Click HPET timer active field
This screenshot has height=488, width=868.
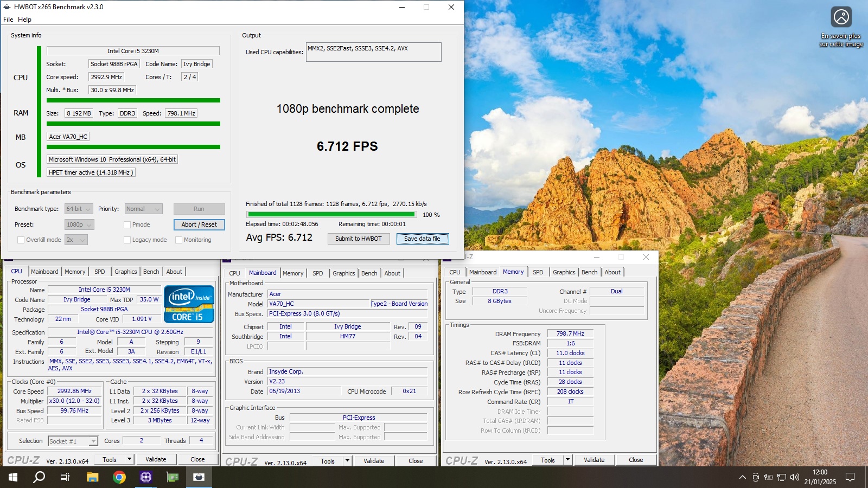pyautogui.click(x=91, y=172)
